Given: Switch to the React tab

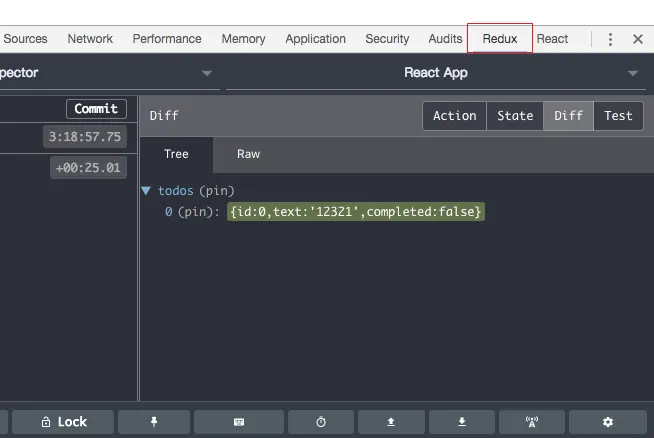Looking at the screenshot, I should point(552,39).
